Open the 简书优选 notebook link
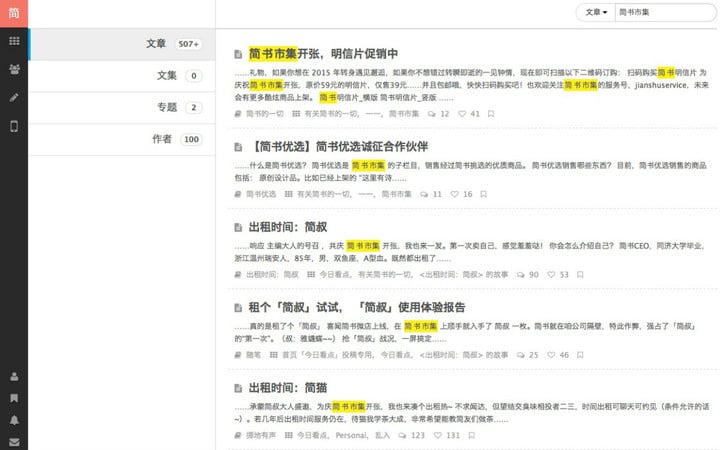This screenshot has width=720, height=450. (261, 194)
